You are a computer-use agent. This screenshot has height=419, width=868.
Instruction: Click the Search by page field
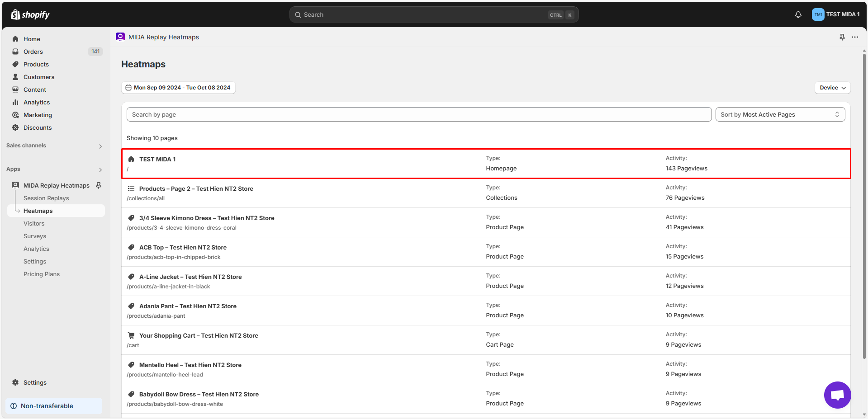[x=418, y=114]
